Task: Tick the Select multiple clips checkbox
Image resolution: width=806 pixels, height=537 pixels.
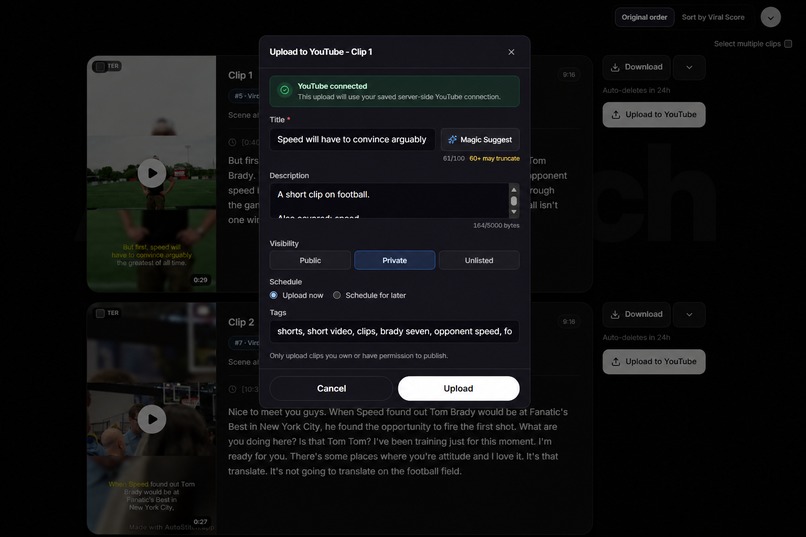Action: [788, 44]
